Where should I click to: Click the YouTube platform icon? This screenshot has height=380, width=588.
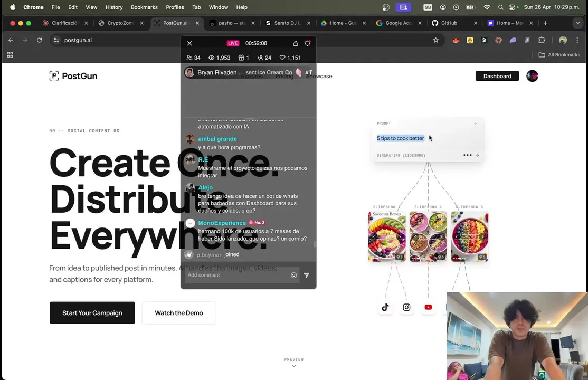click(428, 307)
